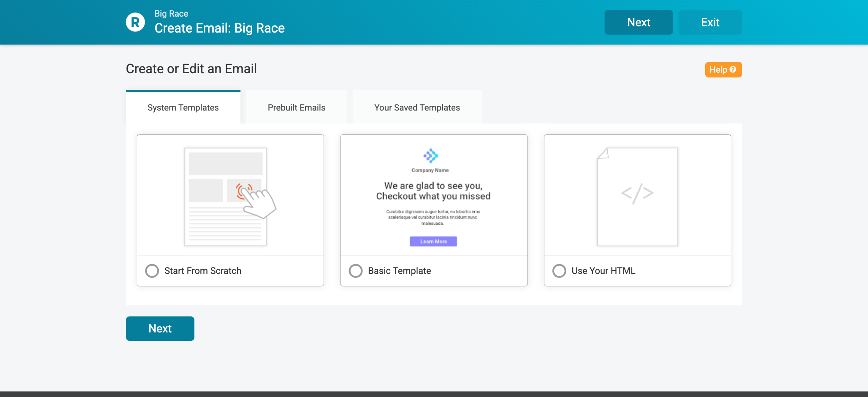Open the Prebuilt Emails tab
This screenshot has width=868, height=397.
tap(296, 107)
